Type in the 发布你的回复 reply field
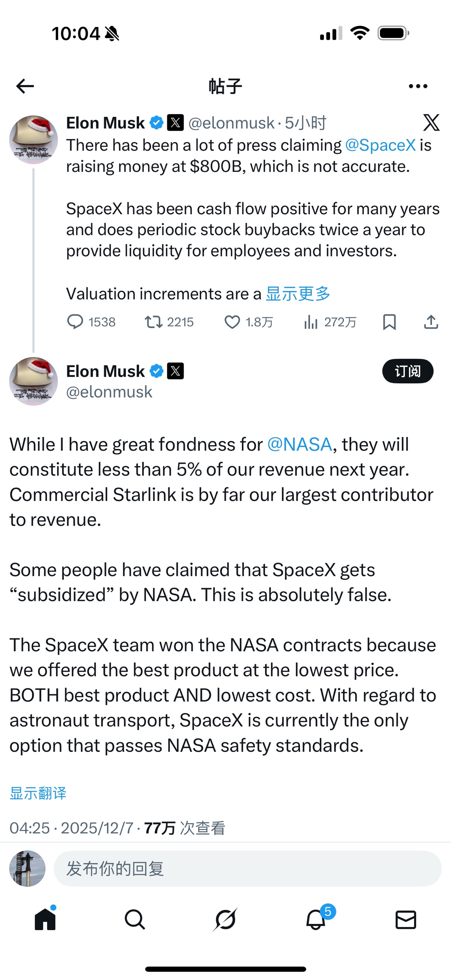Viewport: 451px width, 980px height. coord(247,869)
